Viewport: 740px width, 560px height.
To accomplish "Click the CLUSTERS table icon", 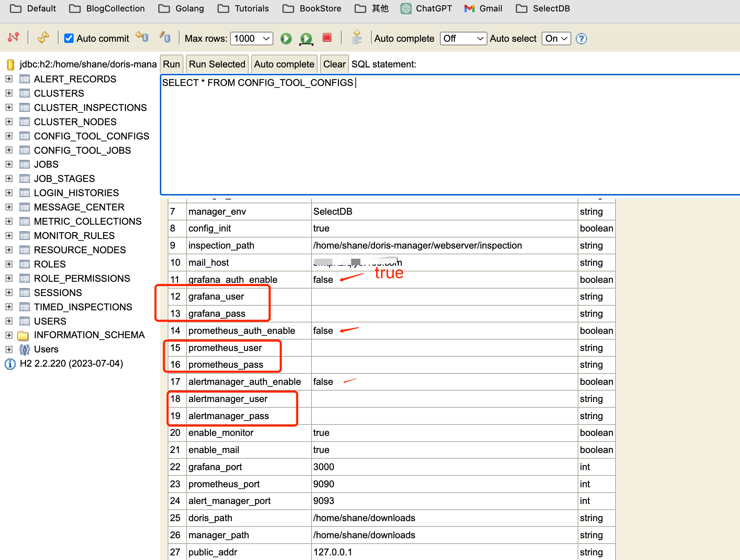I will click(x=24, y=93).
